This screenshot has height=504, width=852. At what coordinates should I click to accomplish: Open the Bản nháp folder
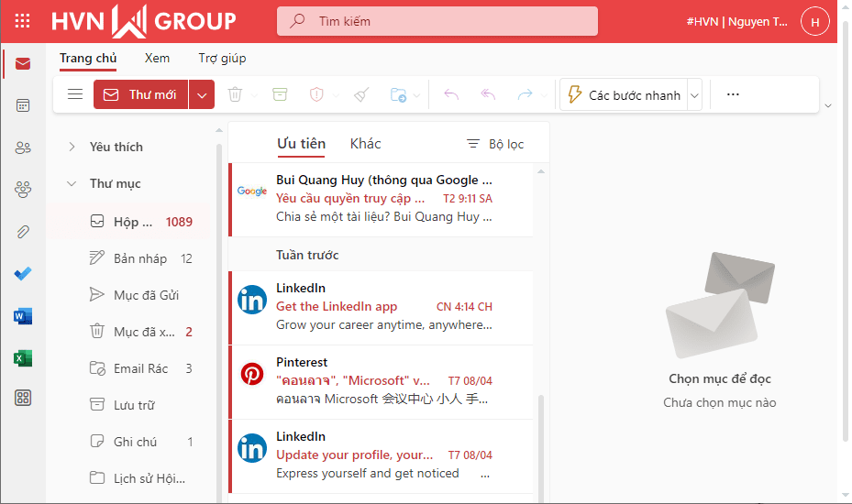[x=128, y=258]
